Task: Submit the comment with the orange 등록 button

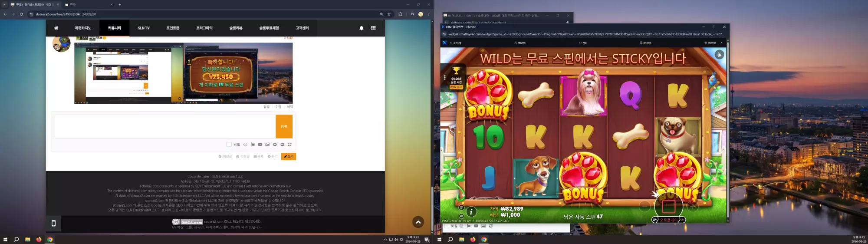Action: click(284, 126)
